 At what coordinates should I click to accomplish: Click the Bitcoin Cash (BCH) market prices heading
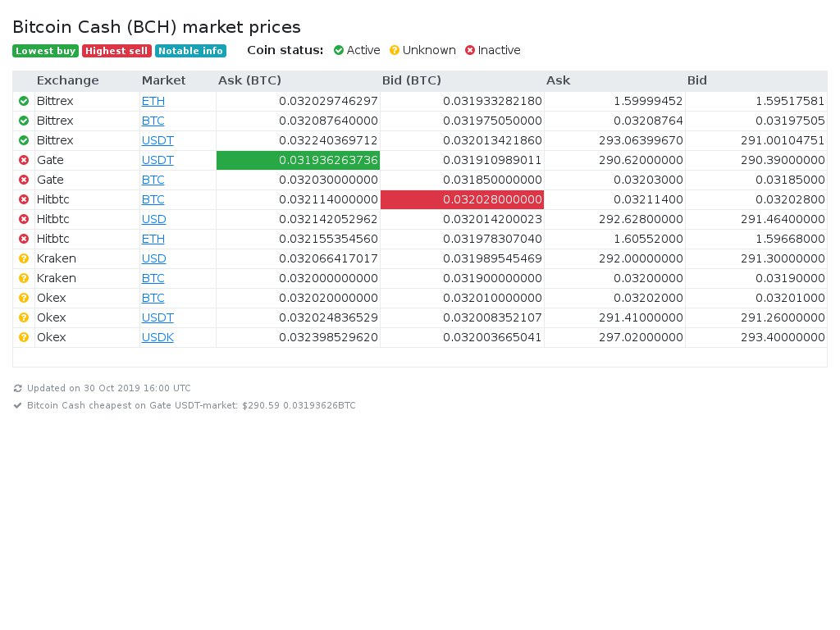coord(157,27)
